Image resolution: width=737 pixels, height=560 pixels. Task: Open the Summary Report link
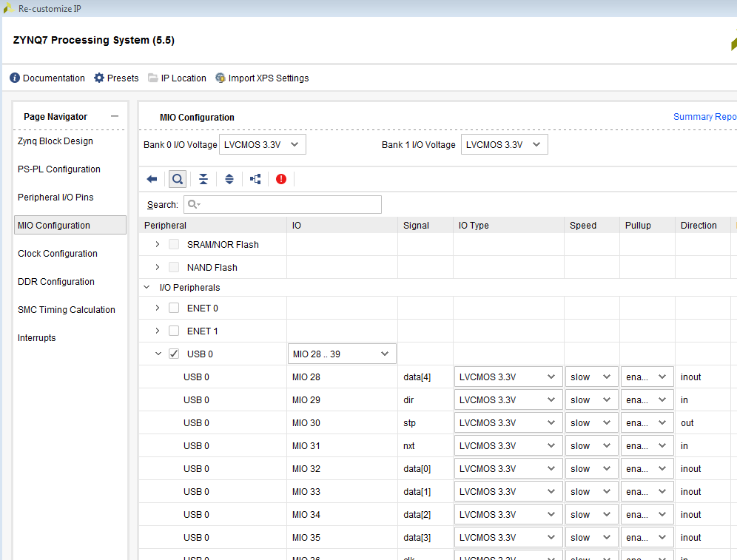click(x=704, y=116)
